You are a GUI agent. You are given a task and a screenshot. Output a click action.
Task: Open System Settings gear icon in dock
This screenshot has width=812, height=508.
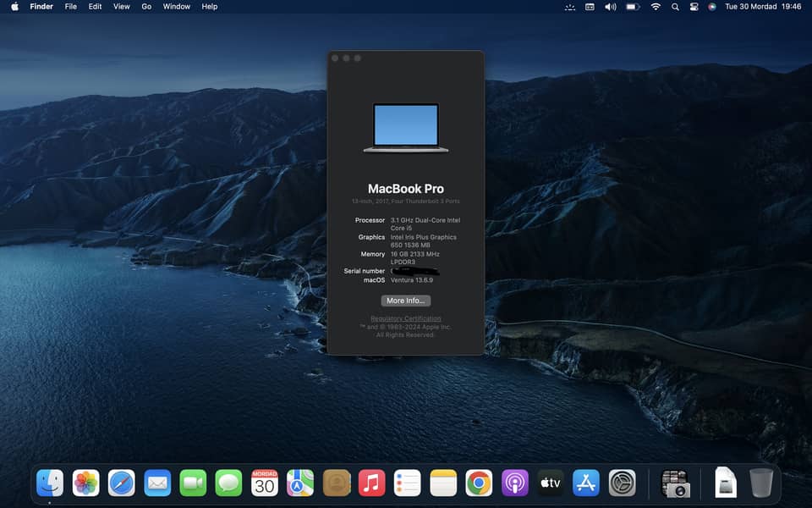click(x=622, y=483)
